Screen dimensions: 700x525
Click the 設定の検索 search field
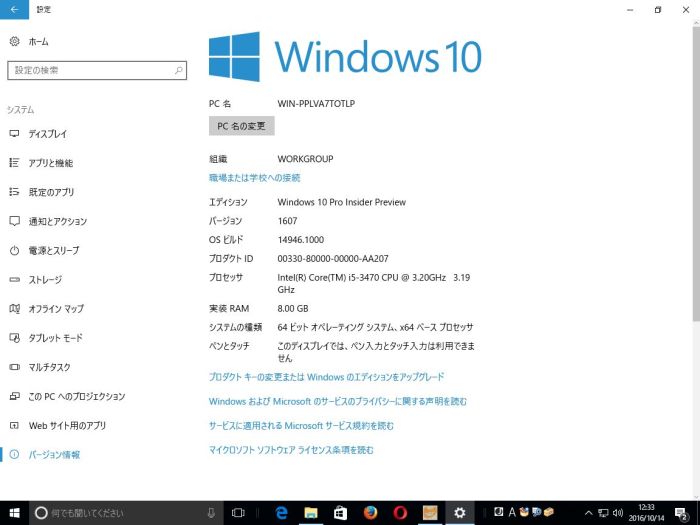(96, 70)
